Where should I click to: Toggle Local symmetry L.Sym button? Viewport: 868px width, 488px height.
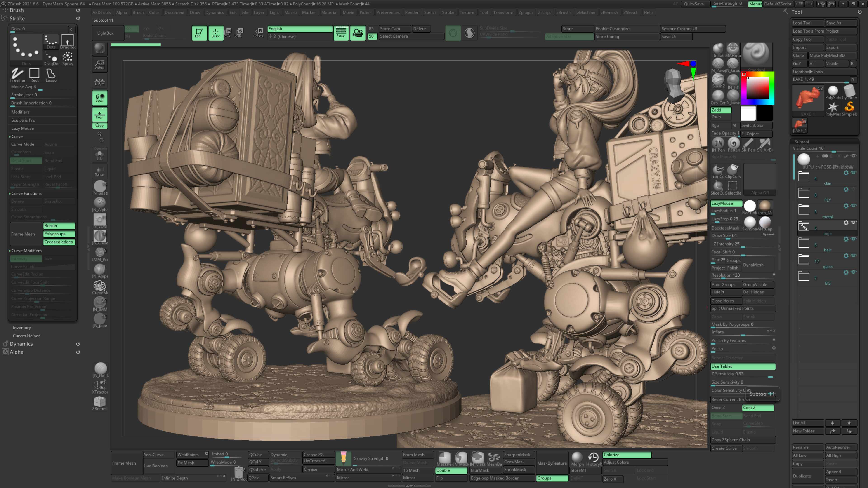click(100, 82)
